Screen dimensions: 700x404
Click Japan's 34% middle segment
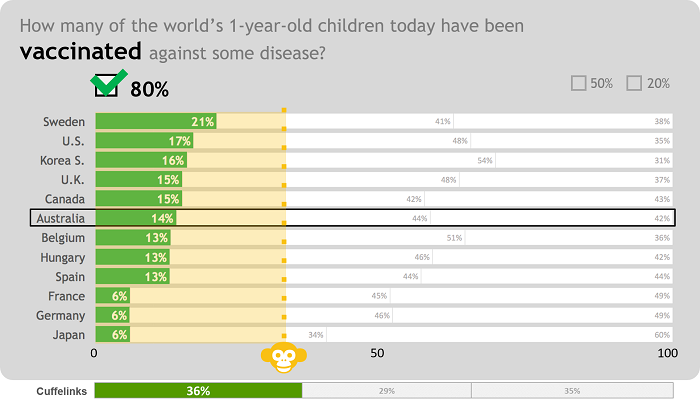305,335
